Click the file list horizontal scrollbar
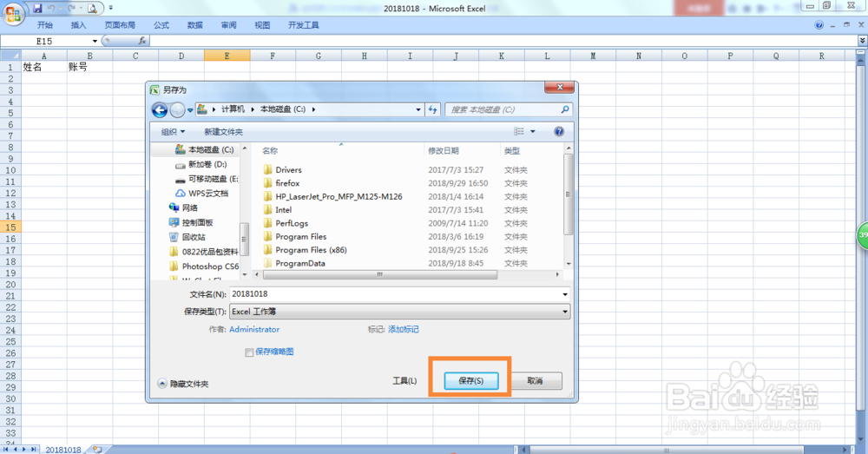 [379, 274]
